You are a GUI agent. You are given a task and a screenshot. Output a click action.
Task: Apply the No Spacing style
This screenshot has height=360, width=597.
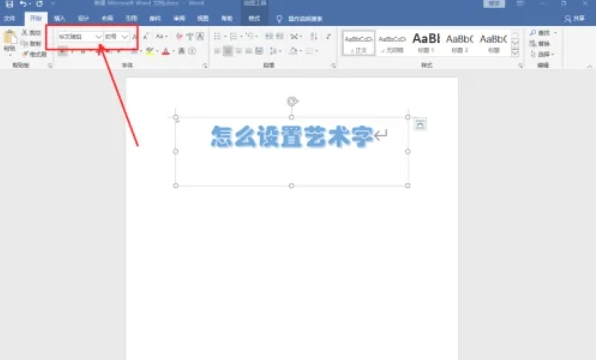[x=393, y=43]
